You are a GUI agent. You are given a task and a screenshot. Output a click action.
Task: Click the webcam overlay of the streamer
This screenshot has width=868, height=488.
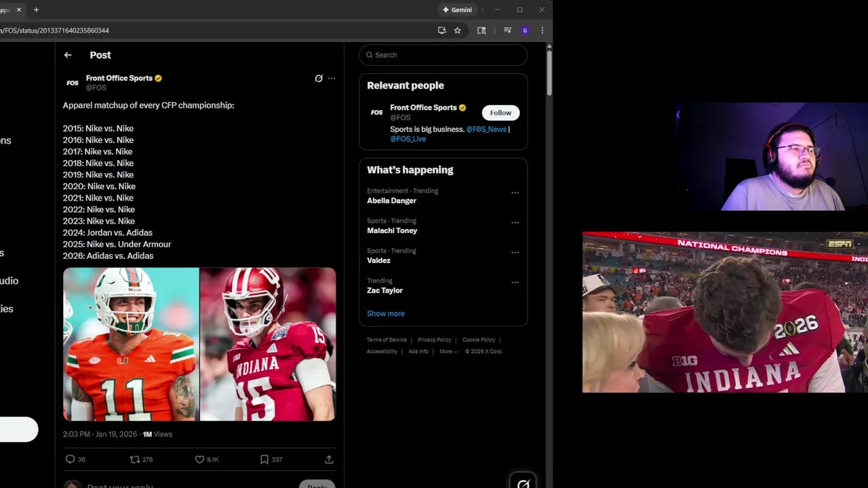tap(772, 157)
